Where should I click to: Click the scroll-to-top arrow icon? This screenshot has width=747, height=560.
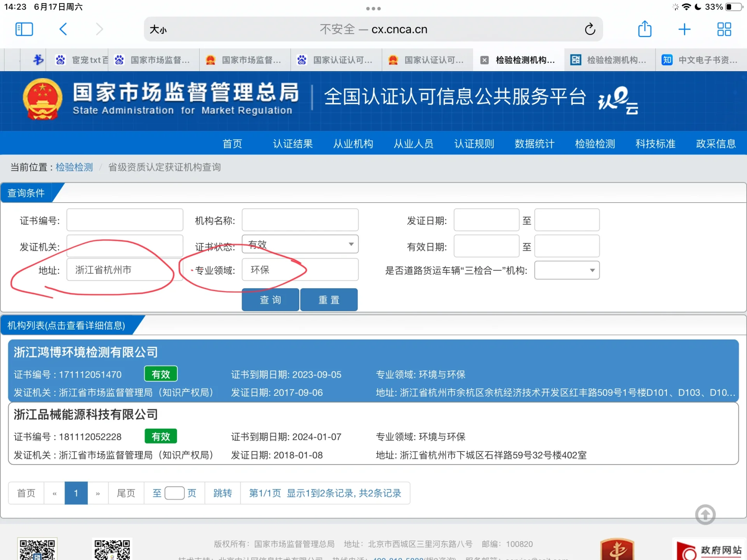(x=705, y=514)
